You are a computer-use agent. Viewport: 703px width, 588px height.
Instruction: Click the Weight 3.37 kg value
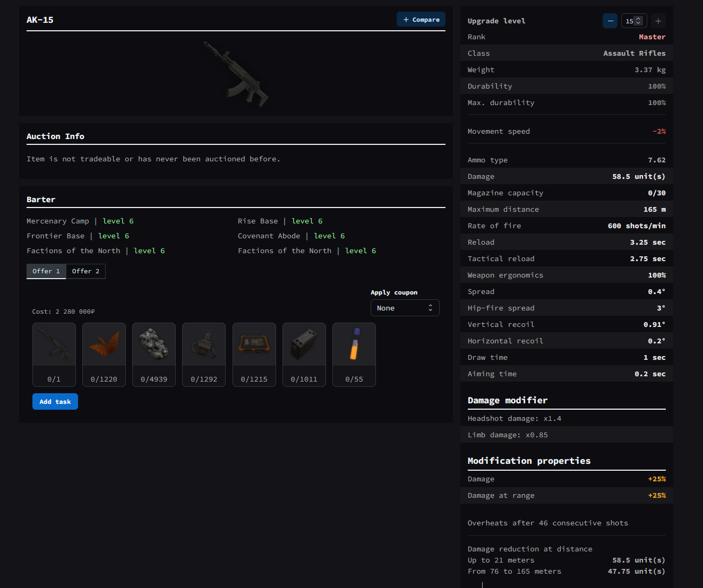[x=650, y=70]
